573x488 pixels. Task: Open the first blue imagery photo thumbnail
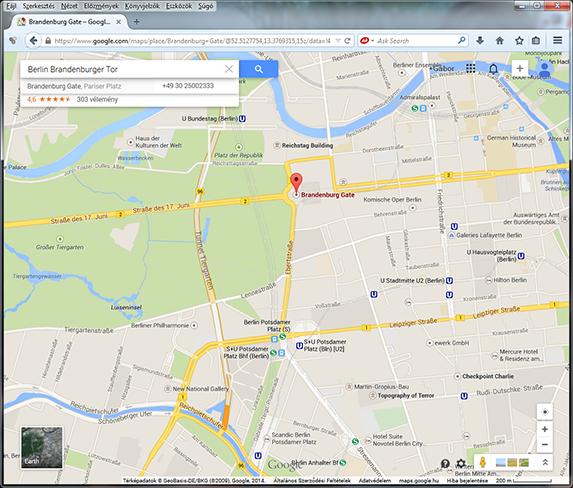[501, 462]
